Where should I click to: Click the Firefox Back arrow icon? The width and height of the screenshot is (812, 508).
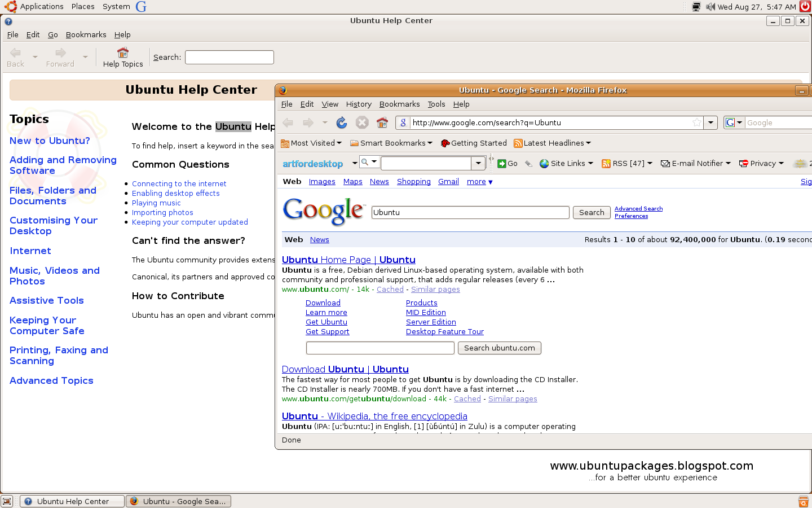288,122
